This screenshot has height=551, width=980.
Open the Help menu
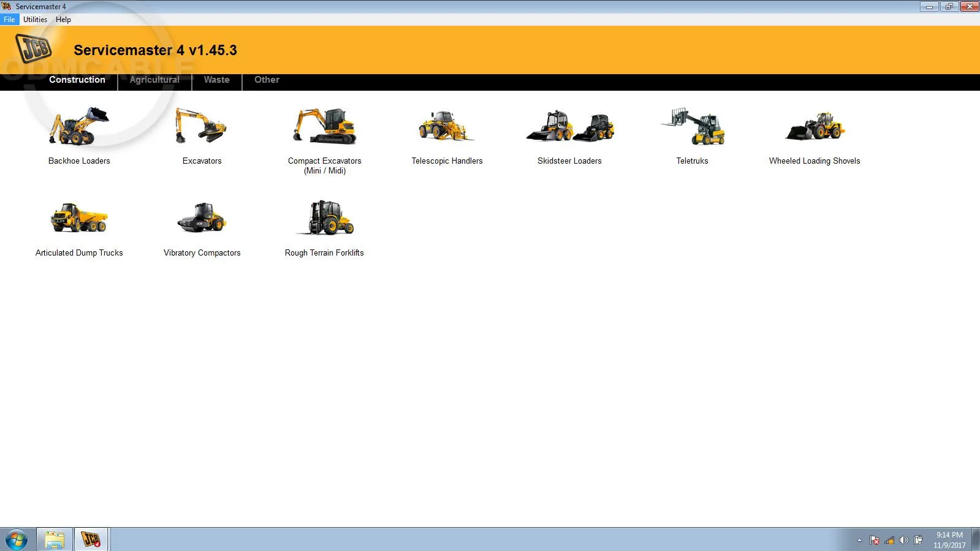point(63,20)
